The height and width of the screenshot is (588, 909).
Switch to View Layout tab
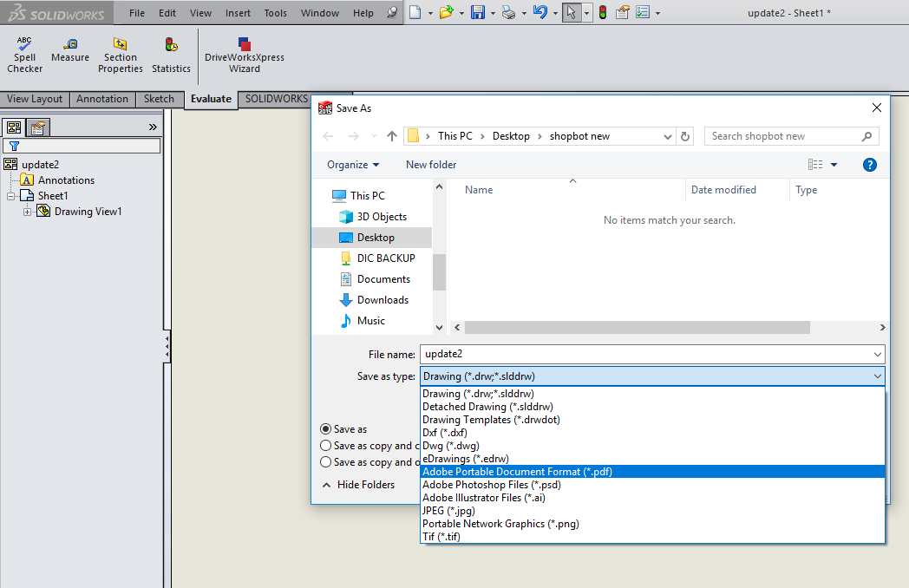pyautogui.click(x=35, y=99)
